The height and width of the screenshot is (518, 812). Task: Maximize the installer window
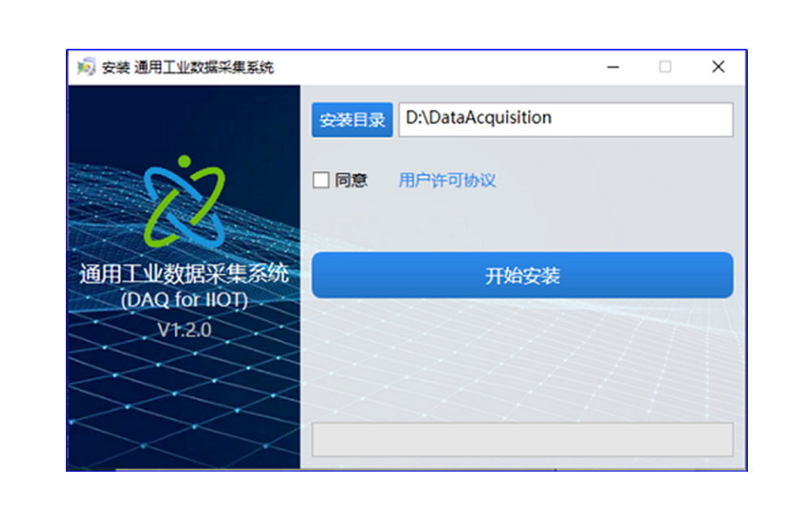[x=666, y=67]
